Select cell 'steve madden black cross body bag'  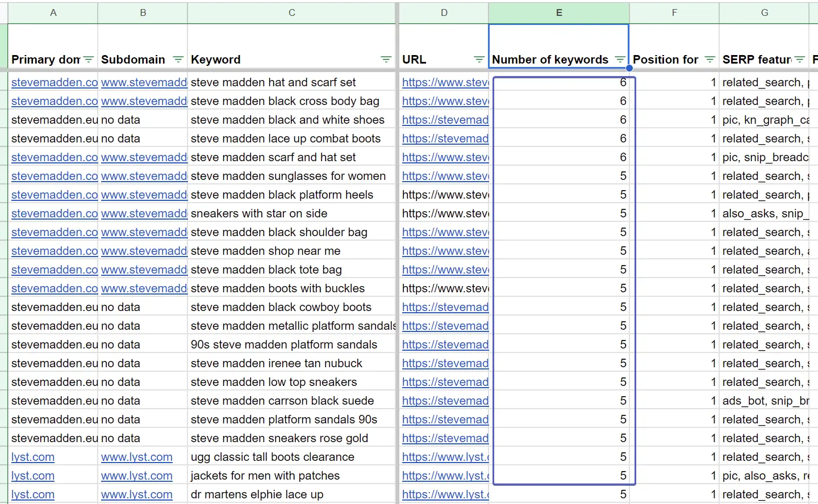(x=291, y=101)
